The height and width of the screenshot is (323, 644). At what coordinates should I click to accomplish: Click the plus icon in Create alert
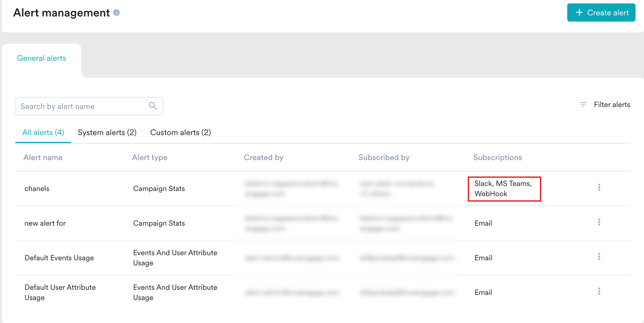coord(579,12)
